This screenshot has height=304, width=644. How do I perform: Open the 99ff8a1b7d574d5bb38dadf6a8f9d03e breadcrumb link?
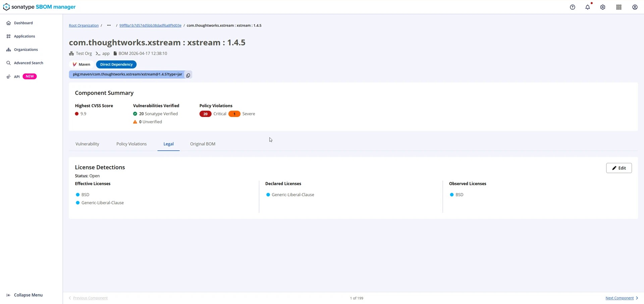[150, 25]
